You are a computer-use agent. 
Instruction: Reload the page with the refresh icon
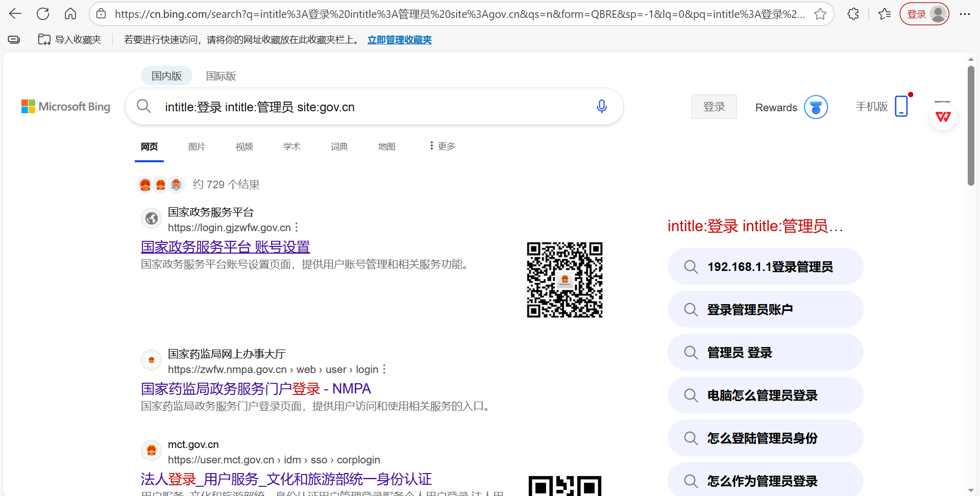point(43,14)
